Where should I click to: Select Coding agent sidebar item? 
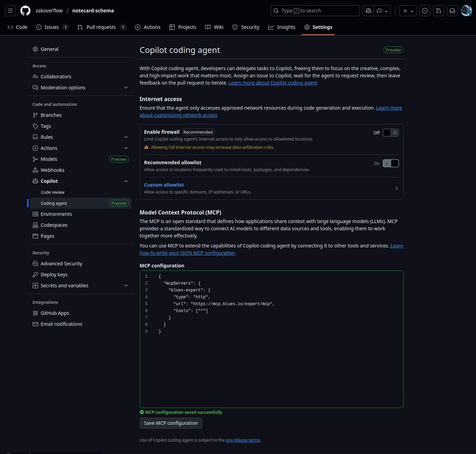[x=81, y=203]
